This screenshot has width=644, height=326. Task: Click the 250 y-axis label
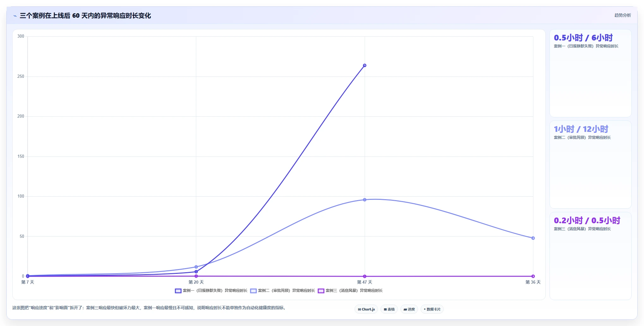pos(21,77)
